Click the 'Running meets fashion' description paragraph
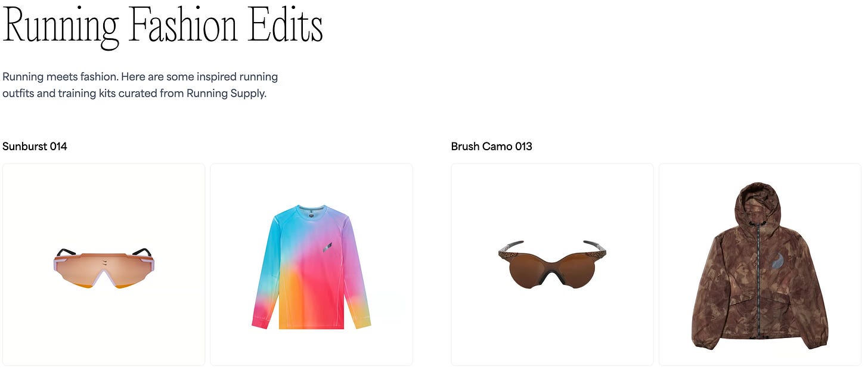This screenshot has width=868, height=369. [x=140, y=85]
